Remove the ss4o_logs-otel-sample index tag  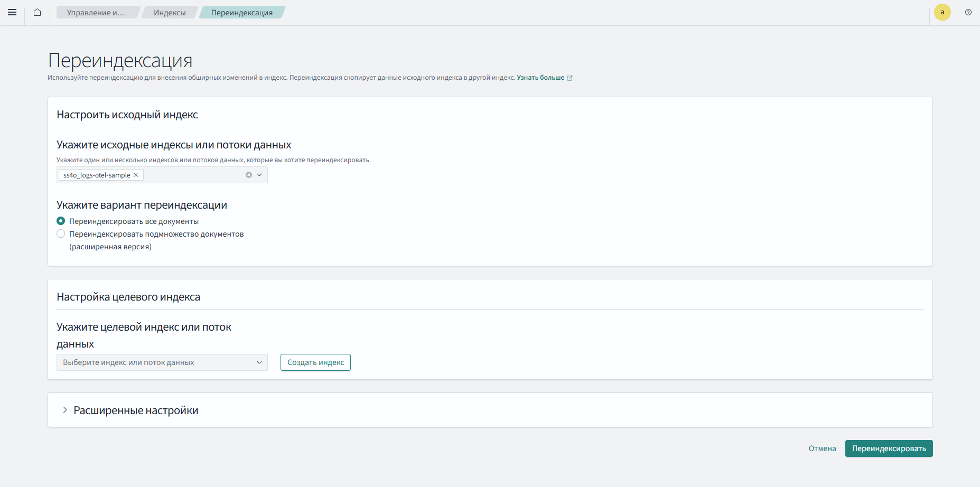point(136,175)
